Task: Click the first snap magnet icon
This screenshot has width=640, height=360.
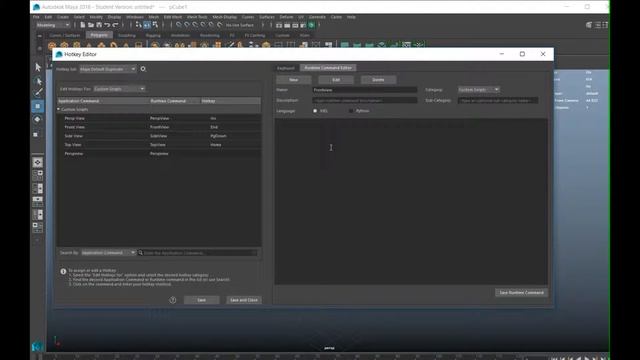Action: point(179,25)
